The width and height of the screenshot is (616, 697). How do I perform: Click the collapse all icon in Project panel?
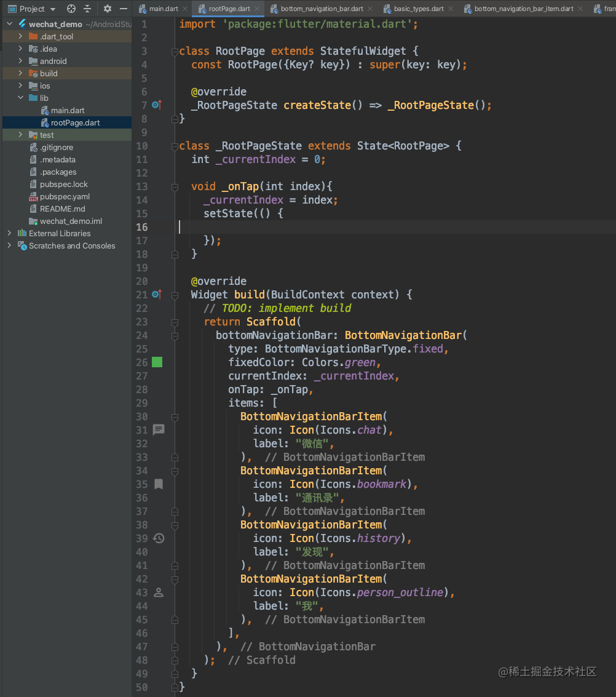(87, 9)
